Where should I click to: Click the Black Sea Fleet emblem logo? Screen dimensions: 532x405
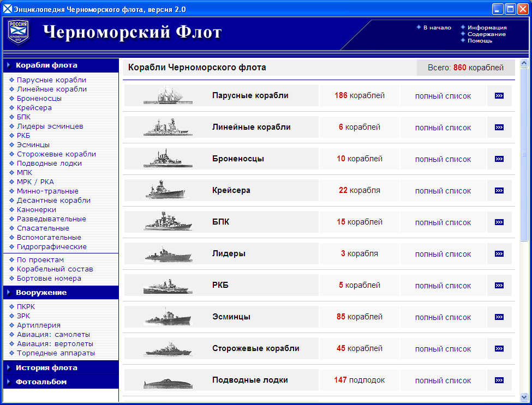(x=19, y=32)
